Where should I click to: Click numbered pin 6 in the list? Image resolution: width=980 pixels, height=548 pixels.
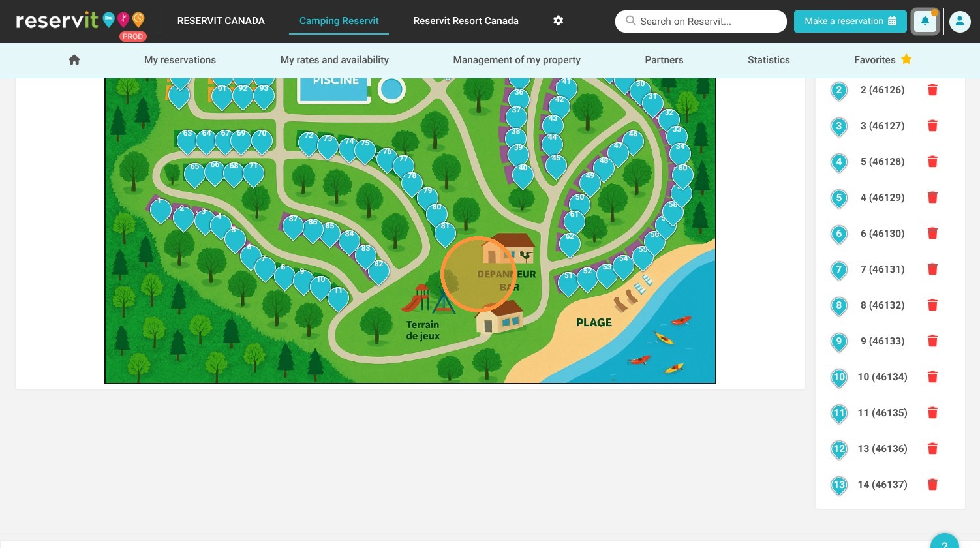[839, 234]
